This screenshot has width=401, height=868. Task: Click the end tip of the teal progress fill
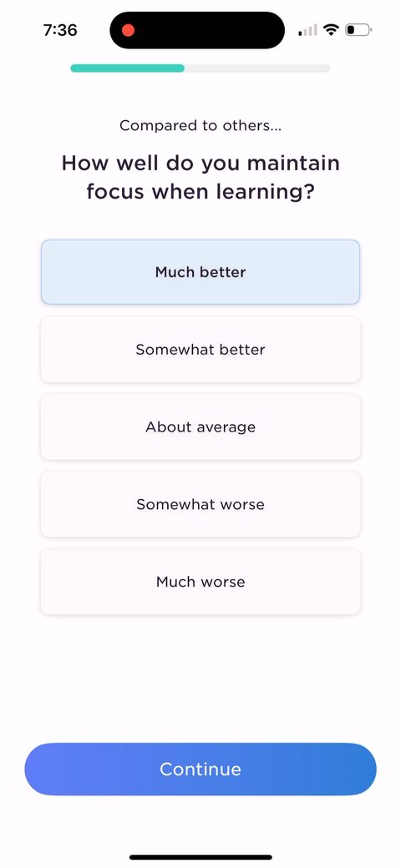(181, 68)
